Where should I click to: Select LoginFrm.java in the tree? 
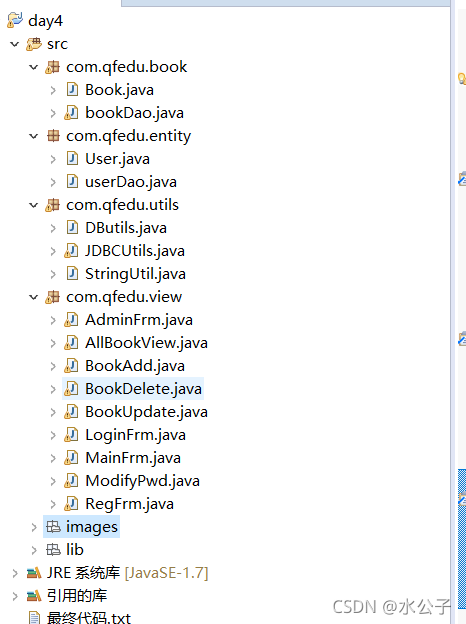[x=135, y=435]
